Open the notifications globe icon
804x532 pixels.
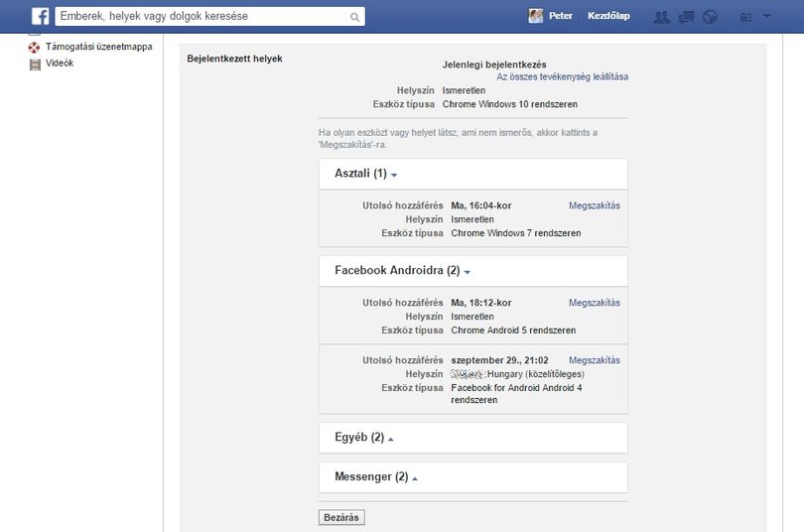tap(710, 17)
